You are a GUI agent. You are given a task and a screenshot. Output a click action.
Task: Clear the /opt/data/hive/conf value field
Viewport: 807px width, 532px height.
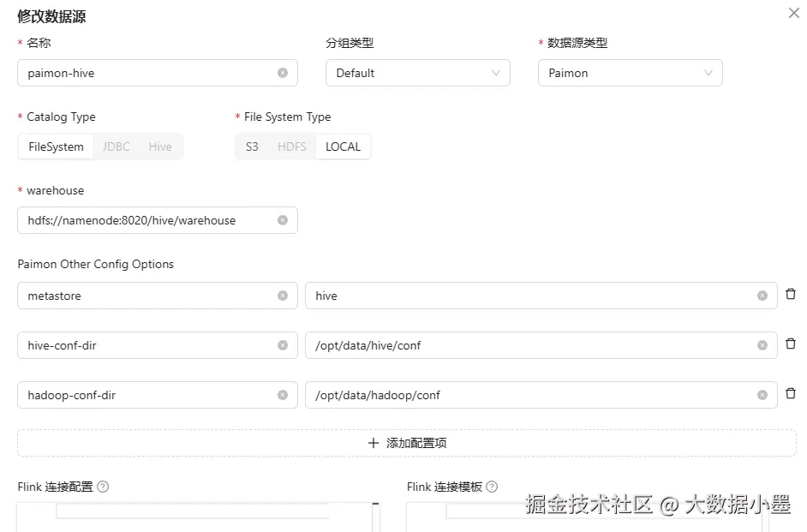coord(762,345)
